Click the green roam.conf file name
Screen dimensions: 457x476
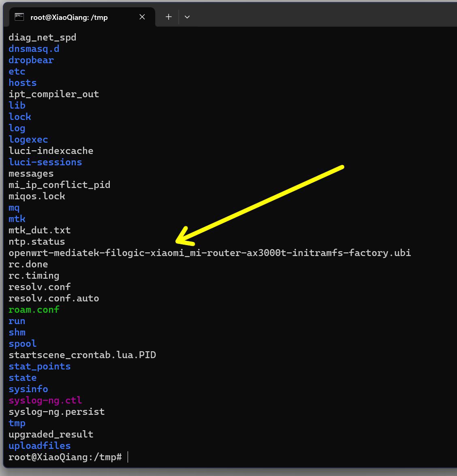point(34,310)
